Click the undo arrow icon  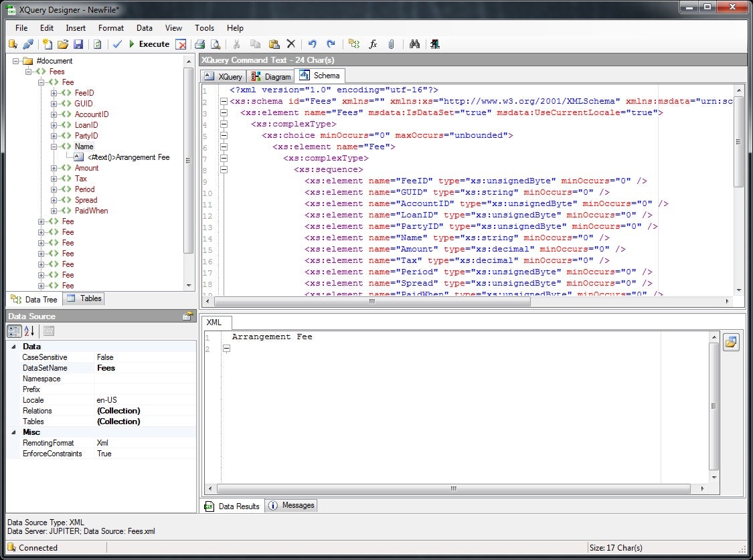pyautogui.click(x=311, y=44)
